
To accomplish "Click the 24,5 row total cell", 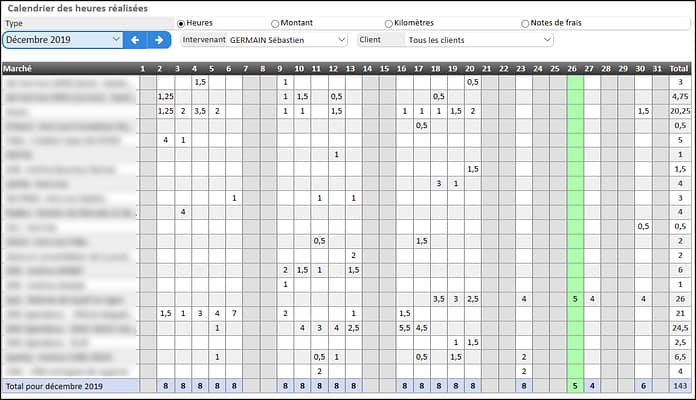I will tap(679, 327).
